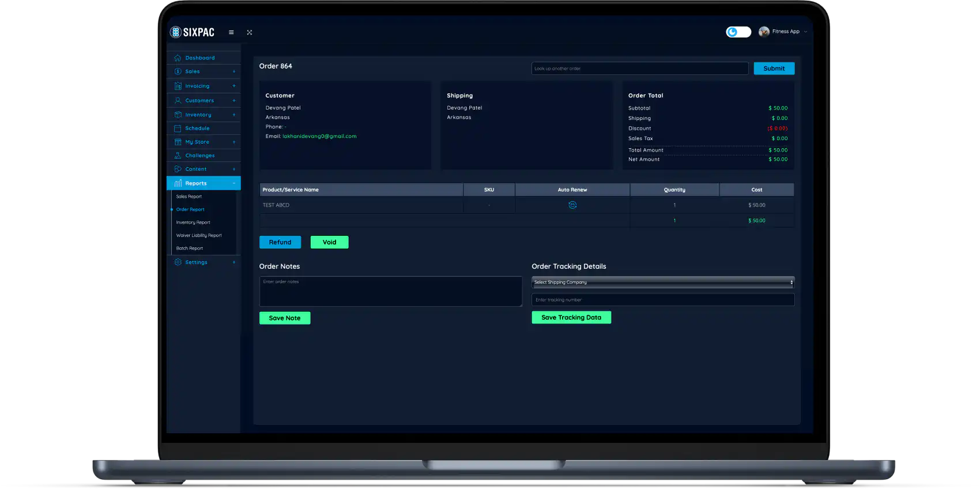980x489 pixels.
Task: Click the Challenges sidebar icon
Action: (178, 156)
